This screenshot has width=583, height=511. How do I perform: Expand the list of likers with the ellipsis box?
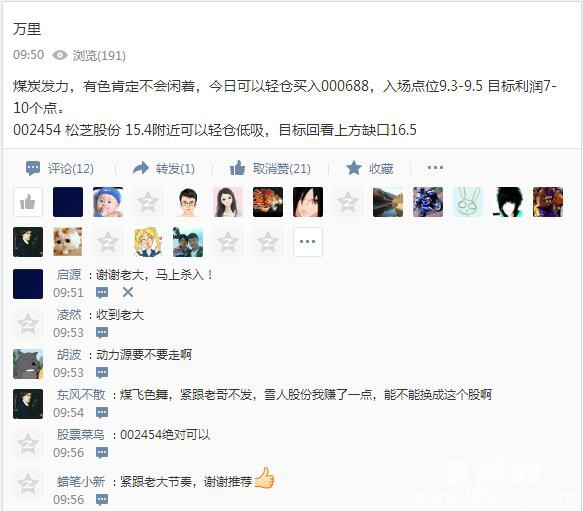307,242
